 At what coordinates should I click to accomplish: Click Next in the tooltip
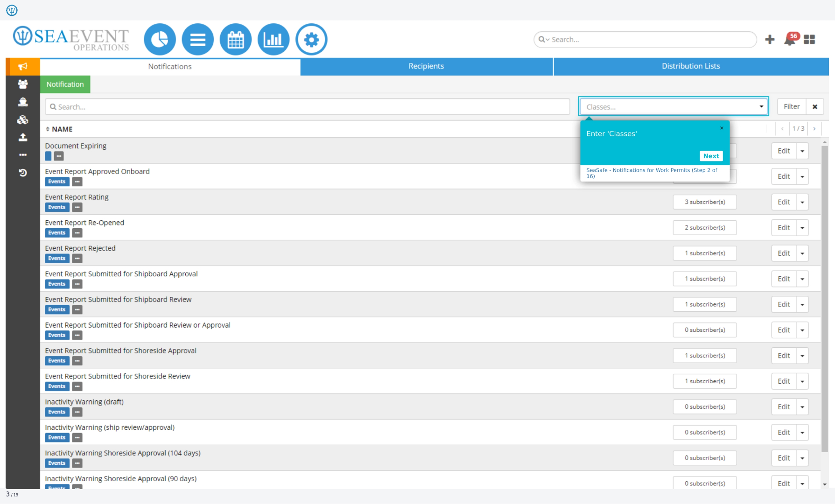(711, 156)
